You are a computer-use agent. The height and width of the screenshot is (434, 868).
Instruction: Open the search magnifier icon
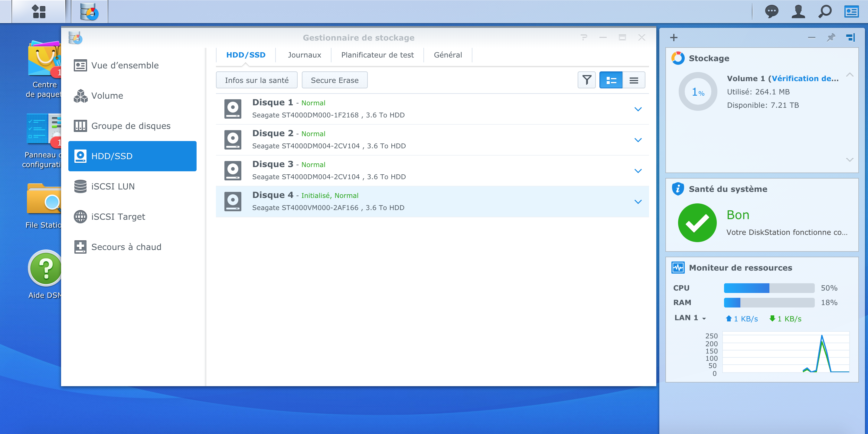pos(825,12)
